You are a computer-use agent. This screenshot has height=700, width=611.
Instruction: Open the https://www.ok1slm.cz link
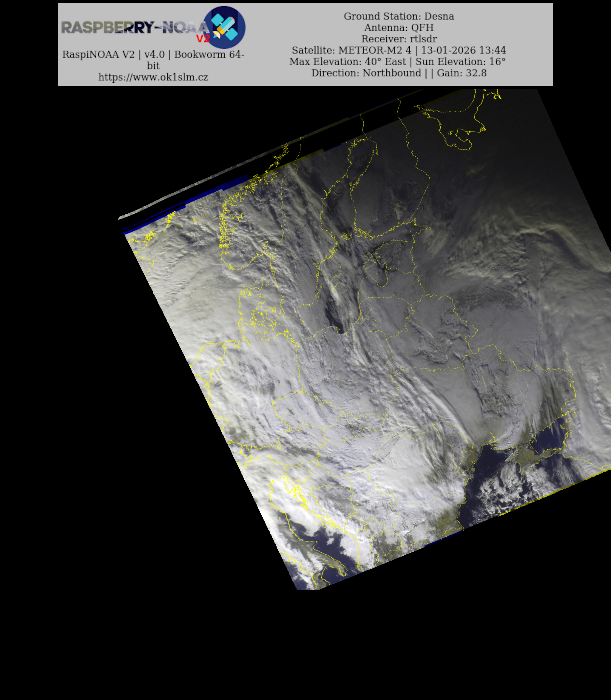point(153,77)
